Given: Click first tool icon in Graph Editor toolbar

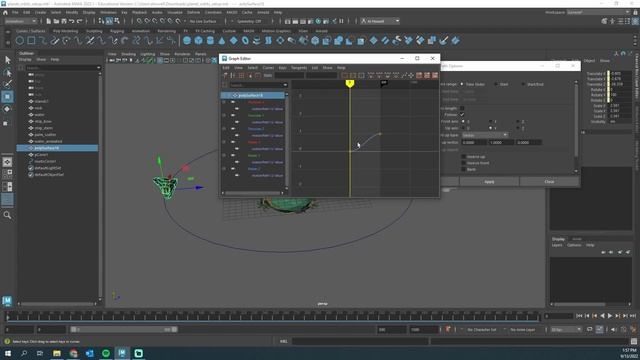Looking at the screenshot, I should (x=225, y=76).
